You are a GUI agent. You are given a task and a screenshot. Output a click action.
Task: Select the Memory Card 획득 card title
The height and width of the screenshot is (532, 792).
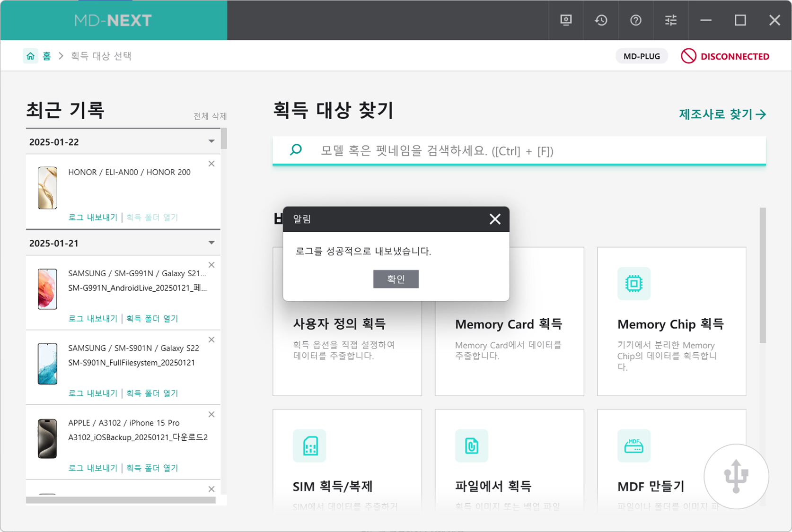click(509, 324)
